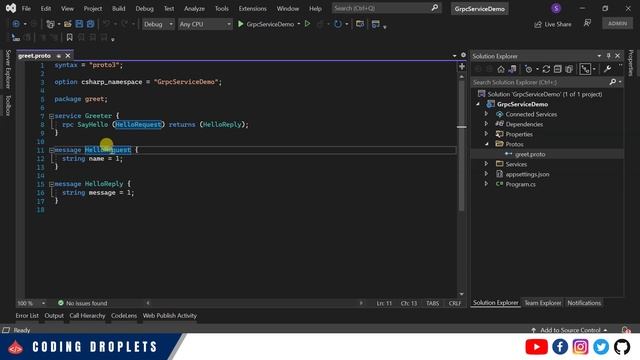
Task: Click Show All Files icon
Action: [569, 69]
